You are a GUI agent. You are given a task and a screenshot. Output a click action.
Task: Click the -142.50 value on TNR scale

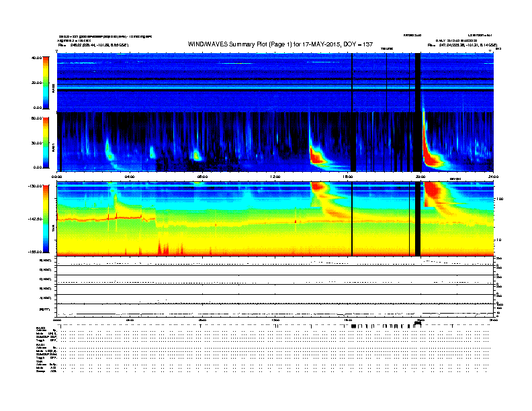pyautogui.click(x=35, y=219)
